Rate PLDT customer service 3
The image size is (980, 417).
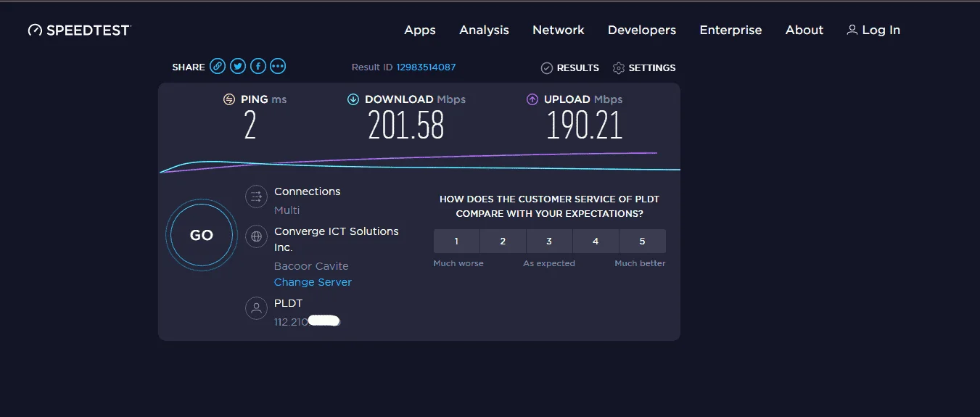tap(549, 241)
